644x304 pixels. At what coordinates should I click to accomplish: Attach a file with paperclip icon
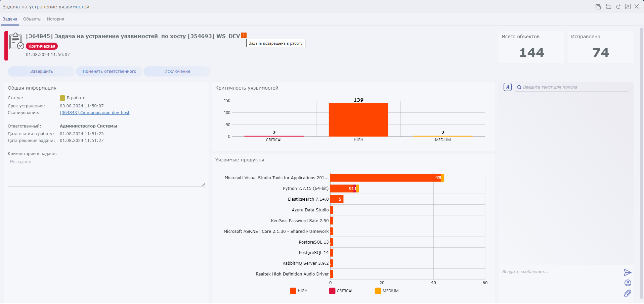pos(627,294)
